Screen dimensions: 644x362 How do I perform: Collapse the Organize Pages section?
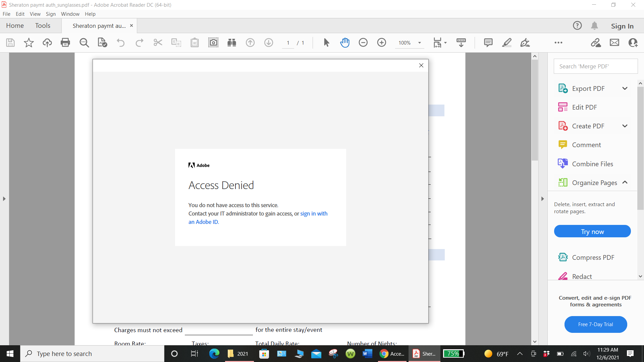click(x=625, y=182)
